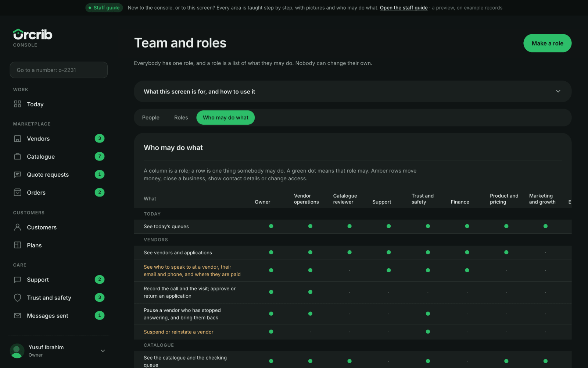588x368 pixels.
Task: Click the Messages sent envelope icon
Action: [17, 316]
